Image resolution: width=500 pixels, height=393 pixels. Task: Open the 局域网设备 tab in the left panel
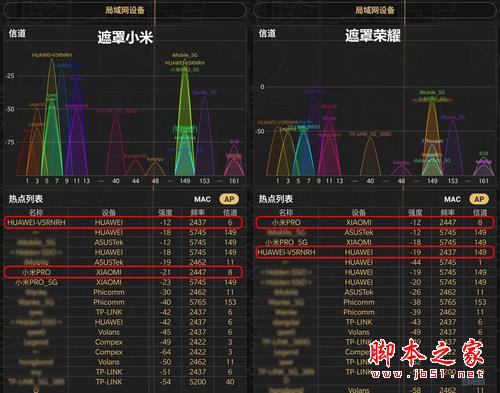(125, 10)
